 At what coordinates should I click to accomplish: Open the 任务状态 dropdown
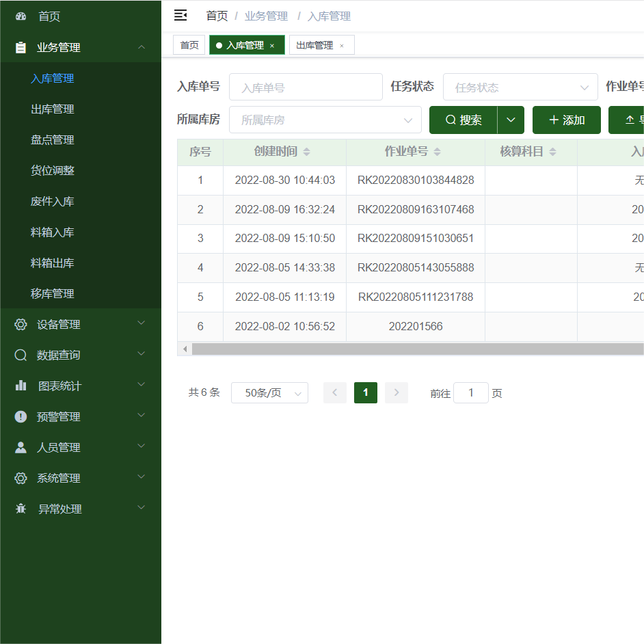tap(520, 88)
